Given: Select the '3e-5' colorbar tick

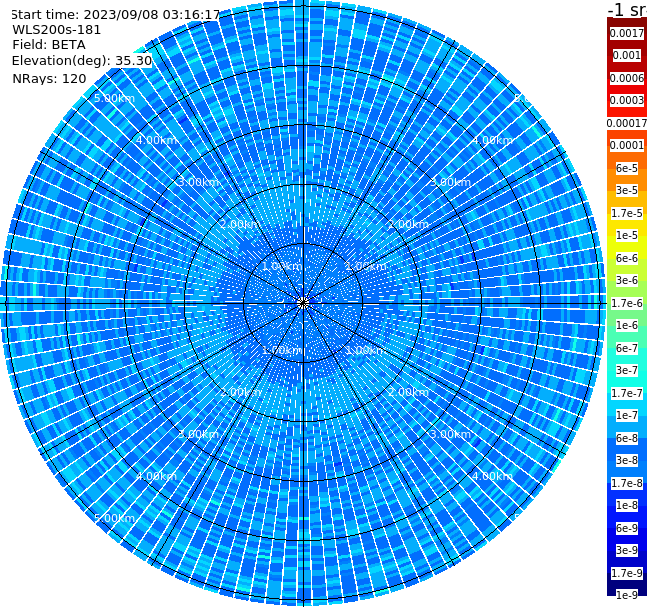Looking at the screenshot, I should (627, 190).
